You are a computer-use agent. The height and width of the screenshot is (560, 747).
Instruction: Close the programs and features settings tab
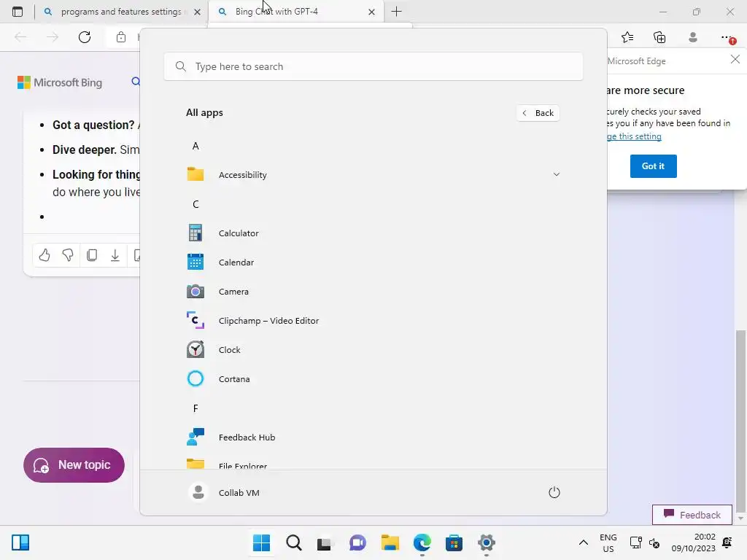(197, 12)
